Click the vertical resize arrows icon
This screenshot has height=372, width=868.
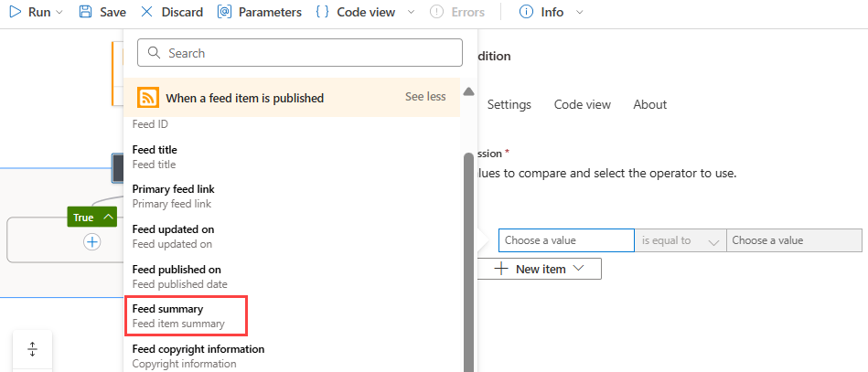coord(32,349)
